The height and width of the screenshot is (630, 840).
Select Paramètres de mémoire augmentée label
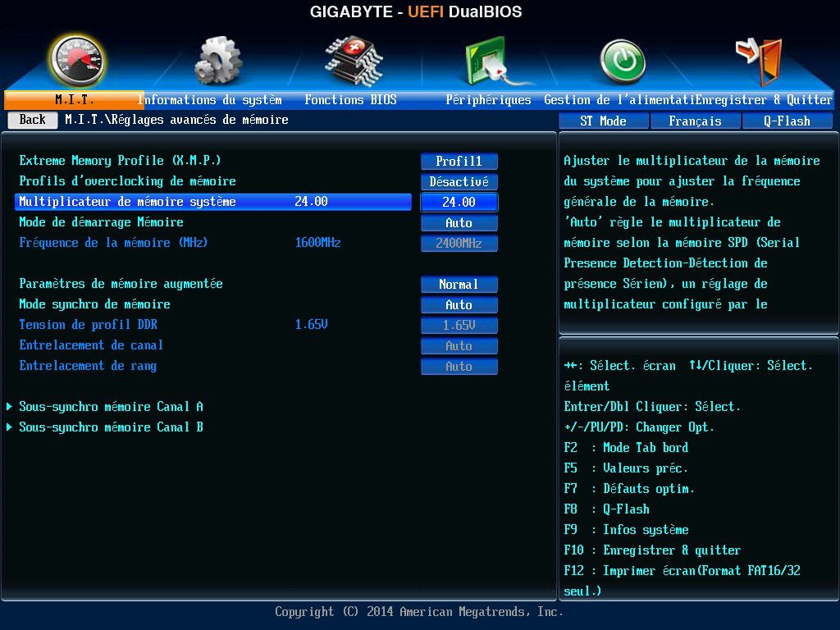point(121,284)
